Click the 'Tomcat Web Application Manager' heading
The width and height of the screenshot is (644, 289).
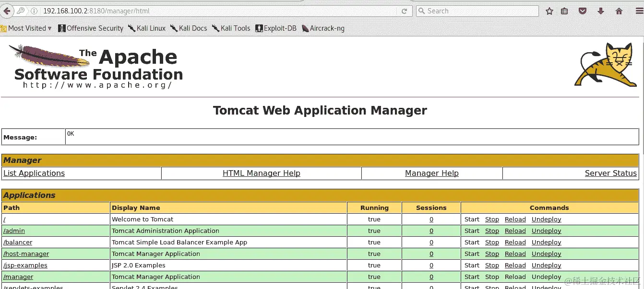pos(320,111)
